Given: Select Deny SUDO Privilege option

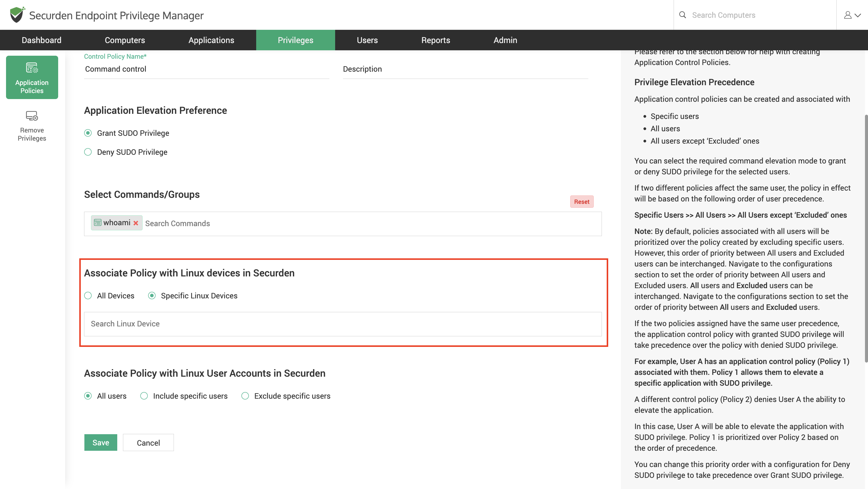Looking at the screenshot, I should click(x=88, y=152).
